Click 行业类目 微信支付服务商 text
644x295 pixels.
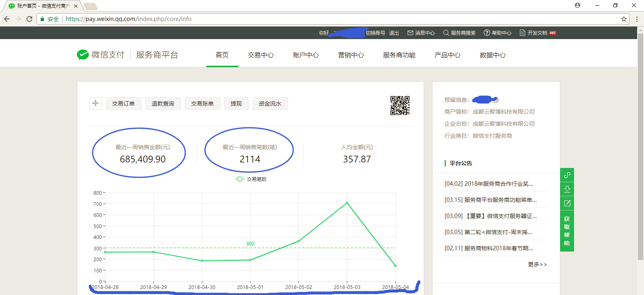coord(478,136)
